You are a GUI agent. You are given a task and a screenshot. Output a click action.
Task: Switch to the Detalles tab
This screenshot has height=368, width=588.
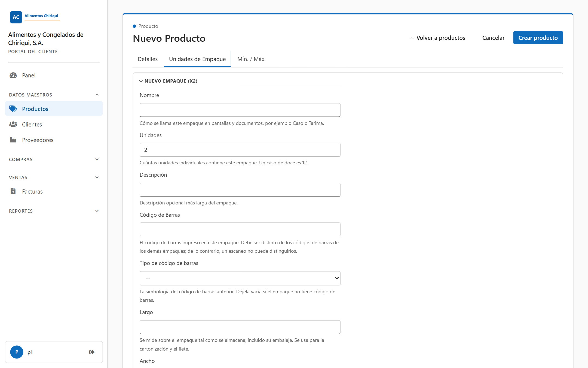148,59
